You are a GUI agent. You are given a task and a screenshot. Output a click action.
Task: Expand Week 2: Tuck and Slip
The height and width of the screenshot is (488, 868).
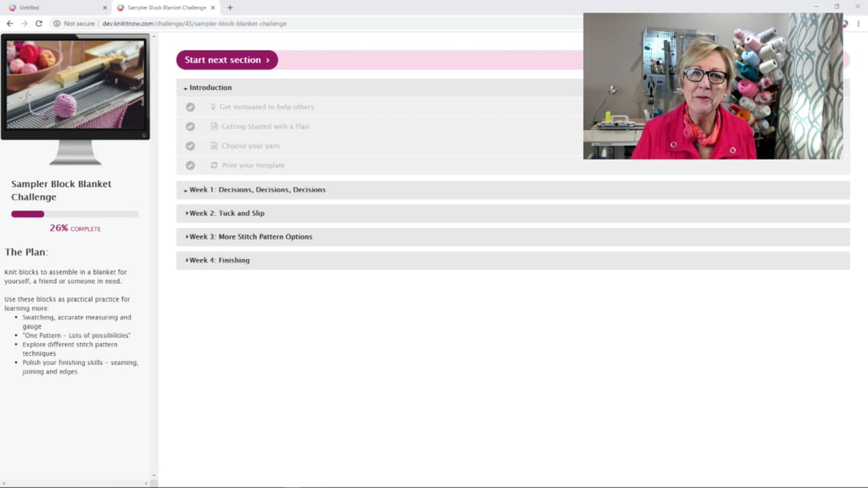513,213
